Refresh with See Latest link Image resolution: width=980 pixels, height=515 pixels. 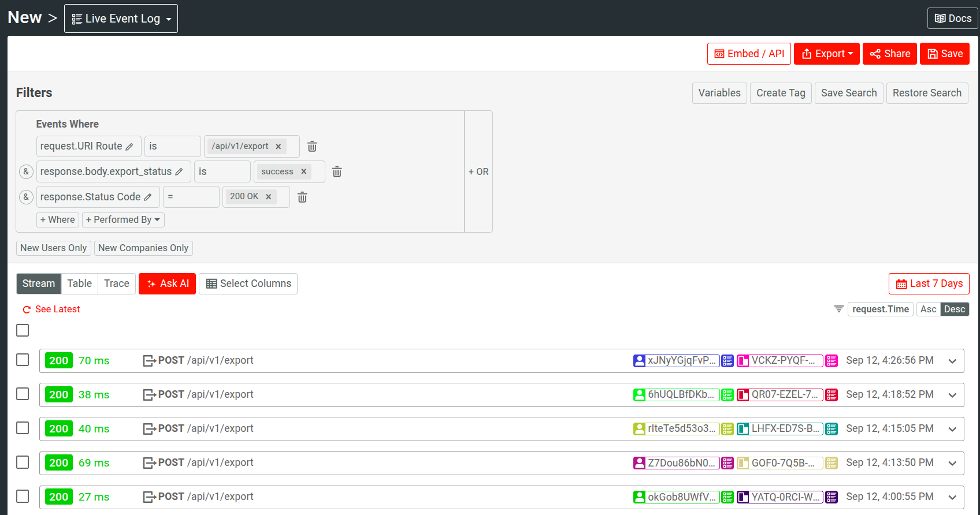pyautogui.click(x=51, y=309)
